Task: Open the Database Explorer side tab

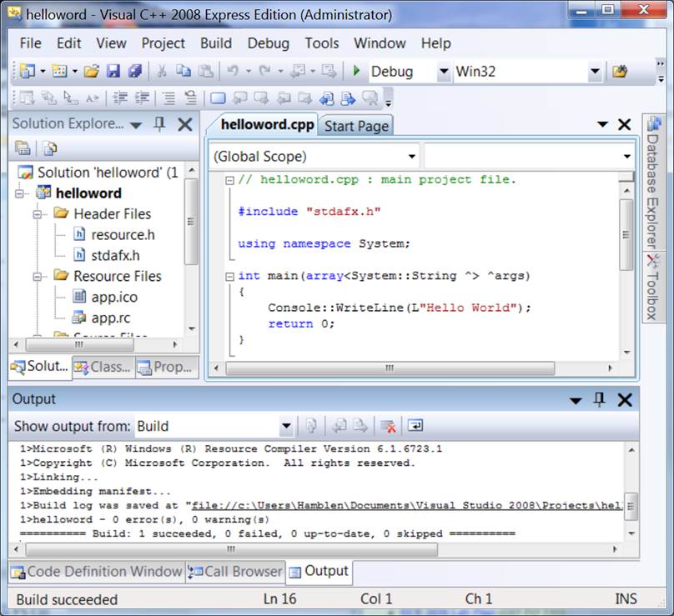Action: pos(652,182)
